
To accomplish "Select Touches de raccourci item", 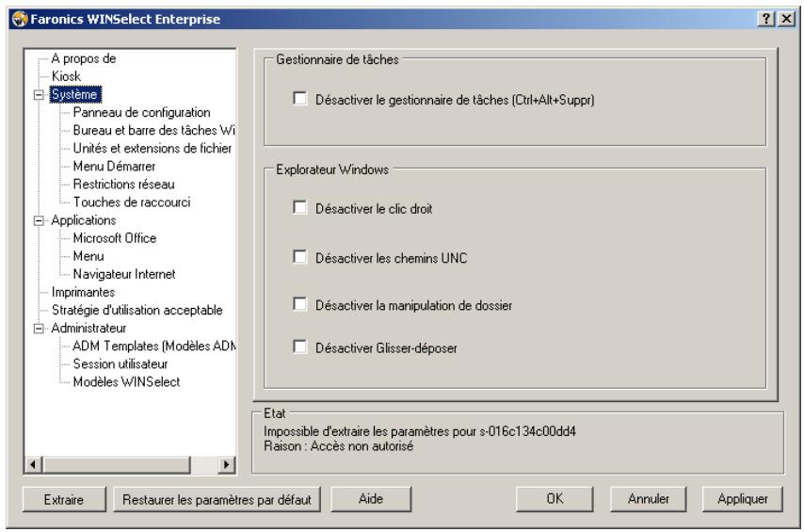I will click(132, 202).
